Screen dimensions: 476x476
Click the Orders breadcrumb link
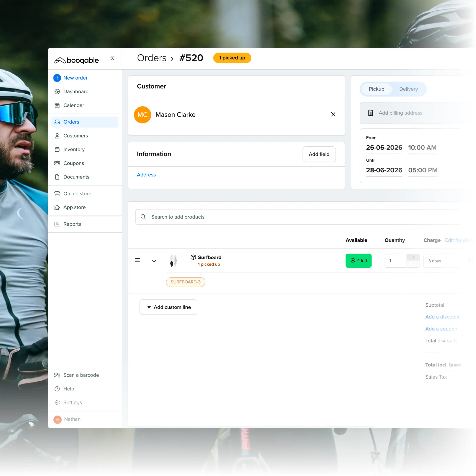pyautogui.click(x=152, y=58)
